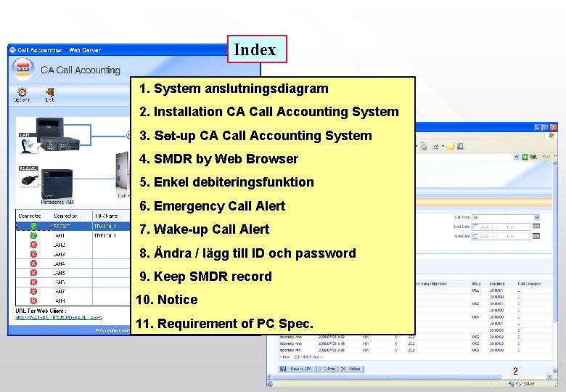Click the Call Charges column header
Screen dimensions: 566x392
tap(529, 284)
